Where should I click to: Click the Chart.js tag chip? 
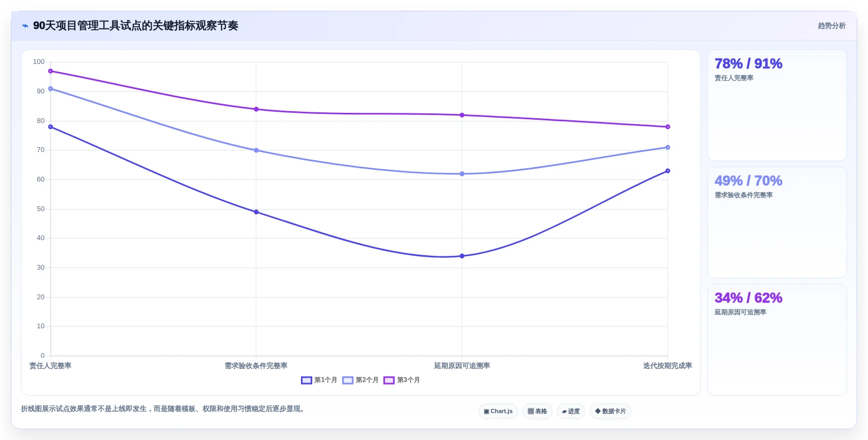coord(498,412)
